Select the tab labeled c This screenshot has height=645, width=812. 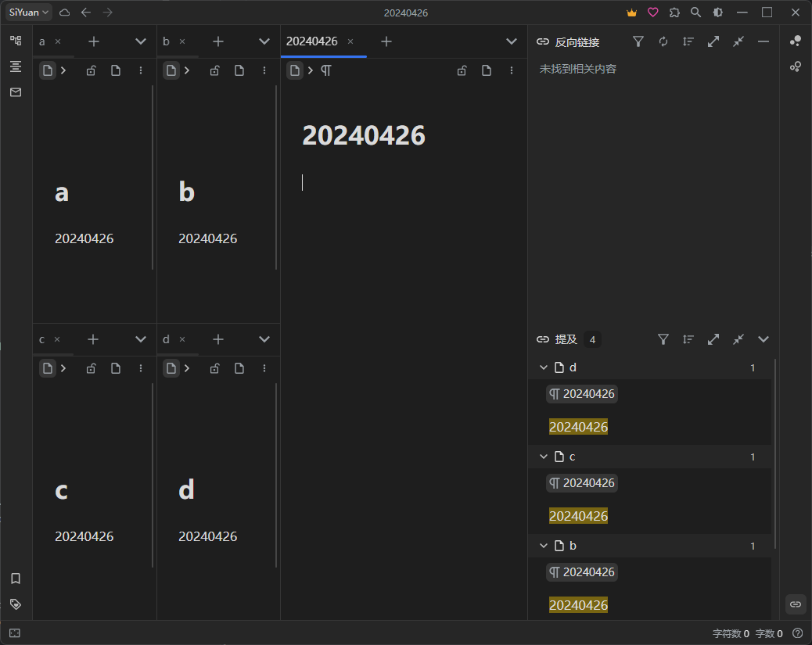(42, 339)
